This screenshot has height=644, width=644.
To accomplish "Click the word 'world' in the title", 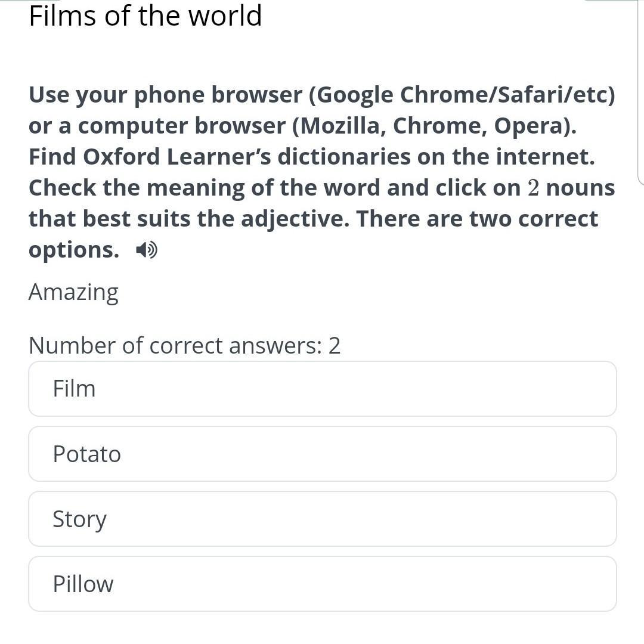I will pos(225,16).
